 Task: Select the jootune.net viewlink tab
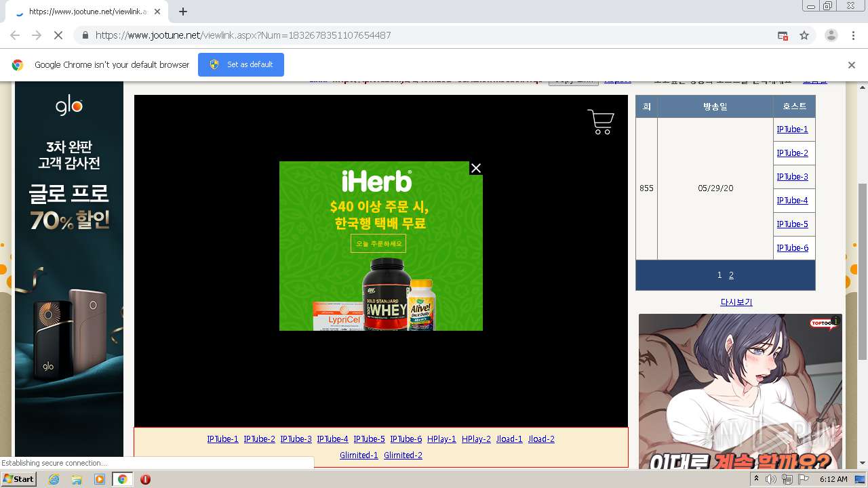[x=87, y=12]
